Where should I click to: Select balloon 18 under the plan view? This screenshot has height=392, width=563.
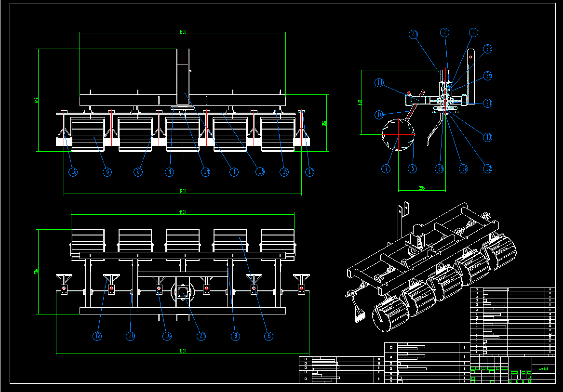coord(97,336)
